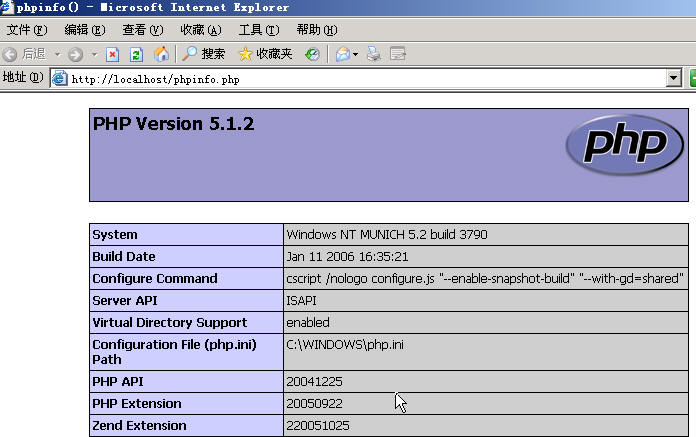Click the 'Server API' row label
This screenshot has height=437, width=696.
[x=125, y=300]
